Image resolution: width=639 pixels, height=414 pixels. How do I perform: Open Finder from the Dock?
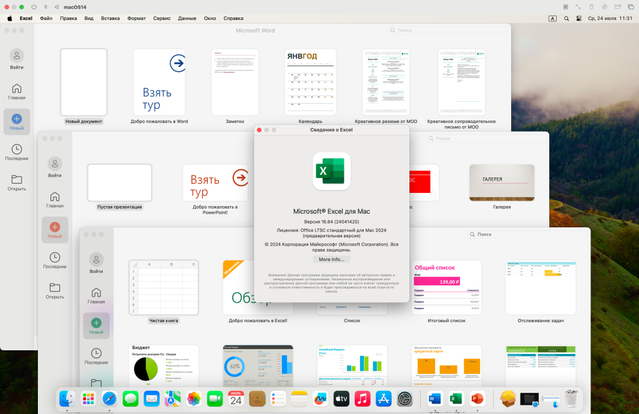(67, 399)
